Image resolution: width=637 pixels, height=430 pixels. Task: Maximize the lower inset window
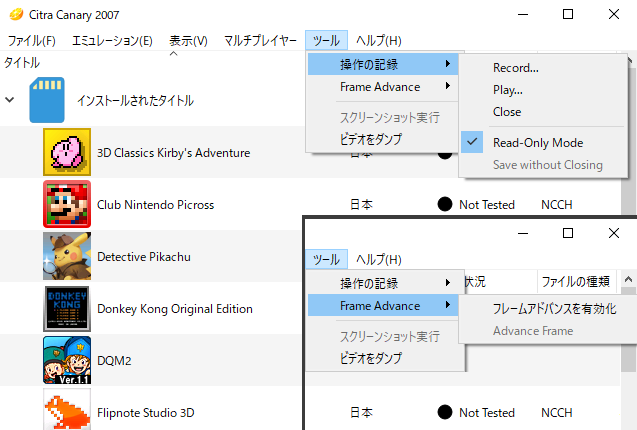568,233
